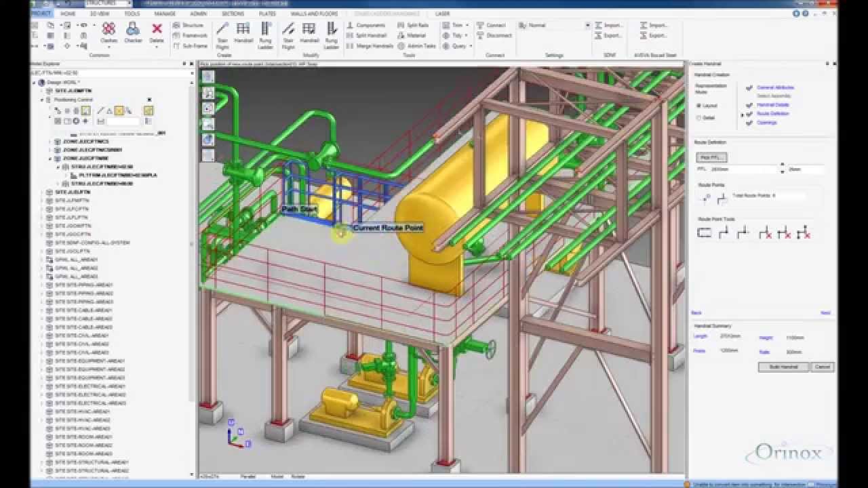Open the MANAGE ribbon tab
This screenshot has height=488, width=868.
165,14
